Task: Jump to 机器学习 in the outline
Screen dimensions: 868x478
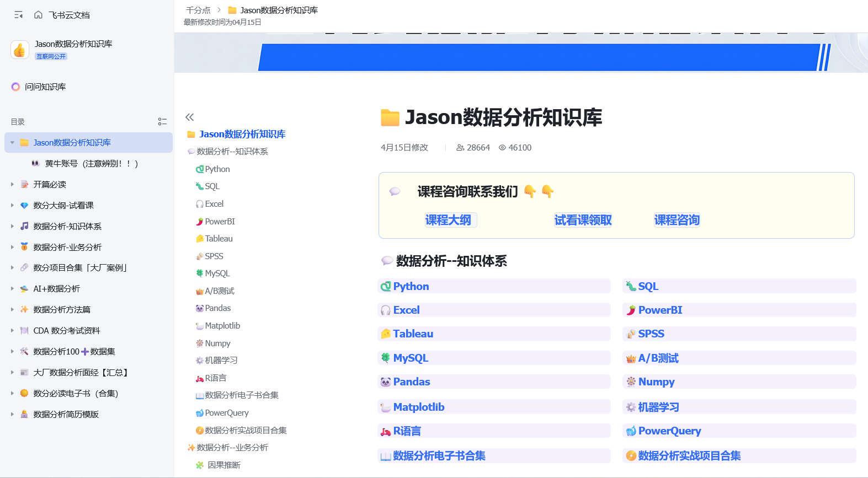Action: (x=221, y=360)
